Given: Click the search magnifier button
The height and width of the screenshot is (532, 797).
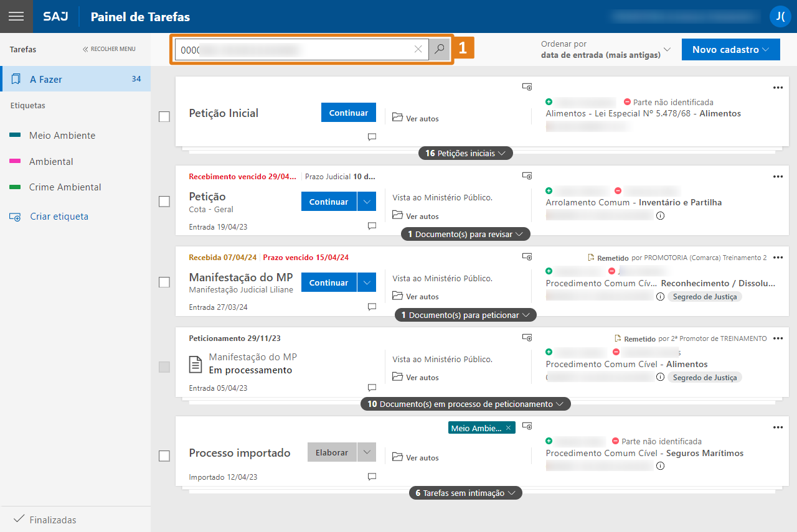Looking at the screenshot, I should [440, 49].
